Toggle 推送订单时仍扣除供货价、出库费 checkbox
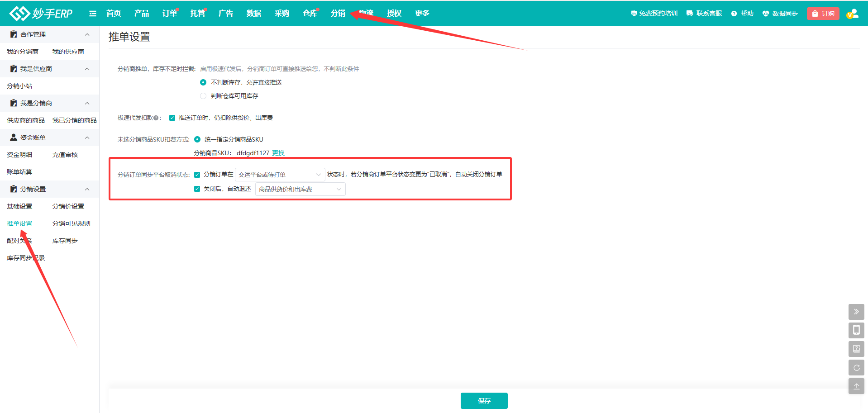 (x=172, y=118)
